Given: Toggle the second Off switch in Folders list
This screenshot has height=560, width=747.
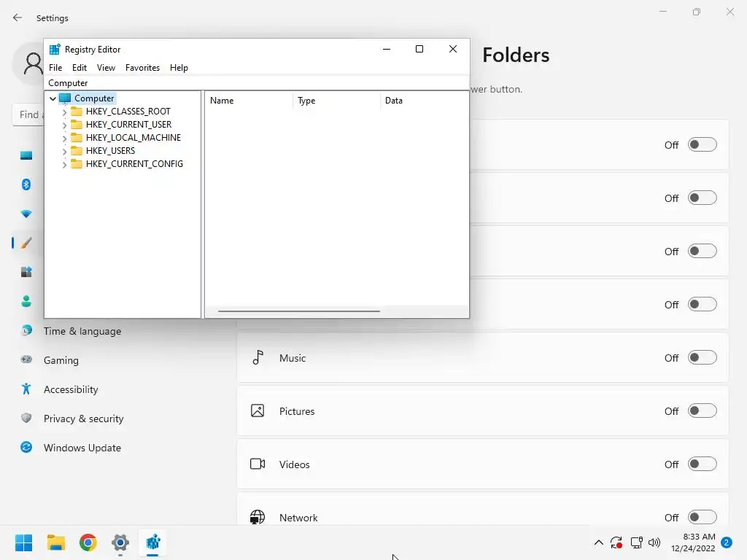Looking at the screenshot, I should tap(703, 198).
